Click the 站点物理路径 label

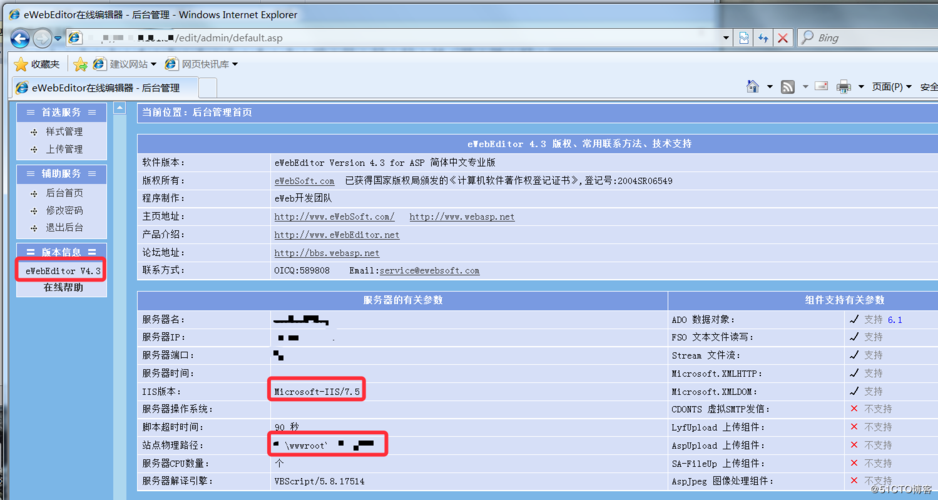point(173,445)
